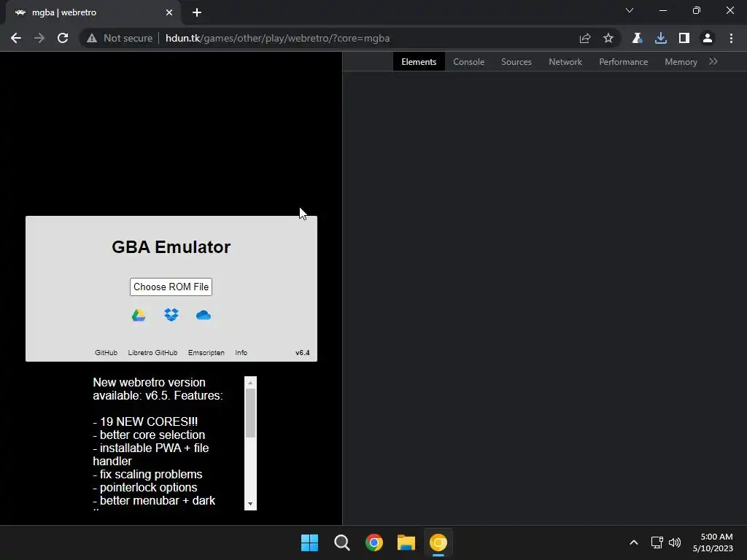The image size is (747, 560).
Task: Click the address bar URL
Action: pyautogui.click(x=278, y=38)
